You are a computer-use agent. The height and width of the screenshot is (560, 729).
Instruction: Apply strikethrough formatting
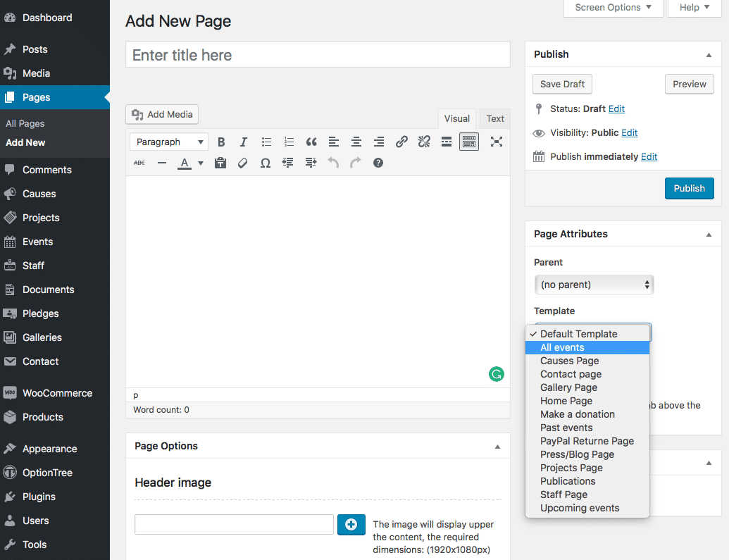click(139, 163)
